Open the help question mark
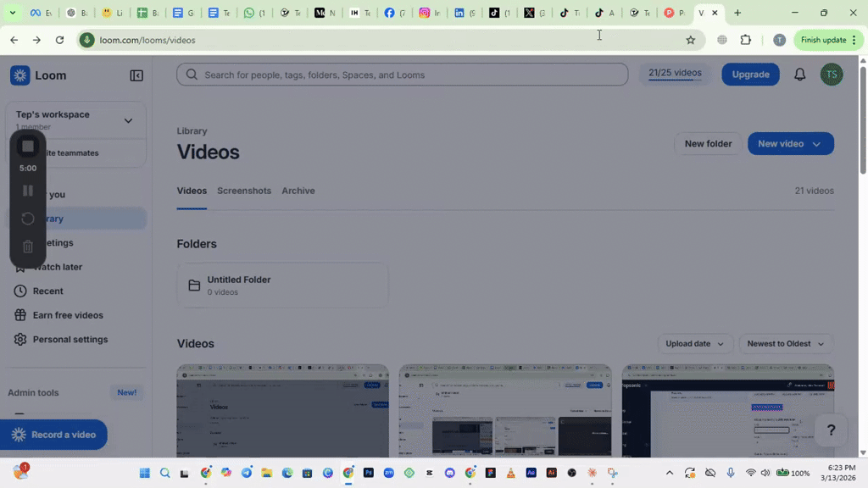The width and height of the screenshot is (868, 488). tap(831, 430)
